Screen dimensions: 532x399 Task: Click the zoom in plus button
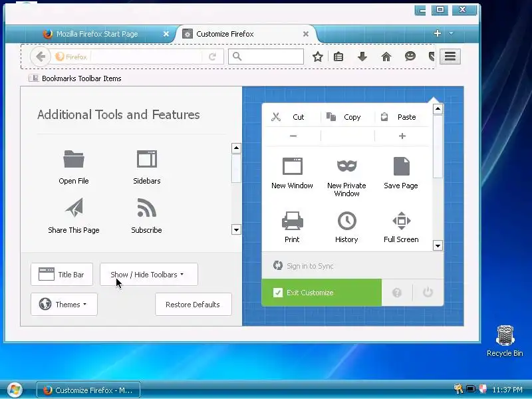pyautogui.click(x=402, y=136)
